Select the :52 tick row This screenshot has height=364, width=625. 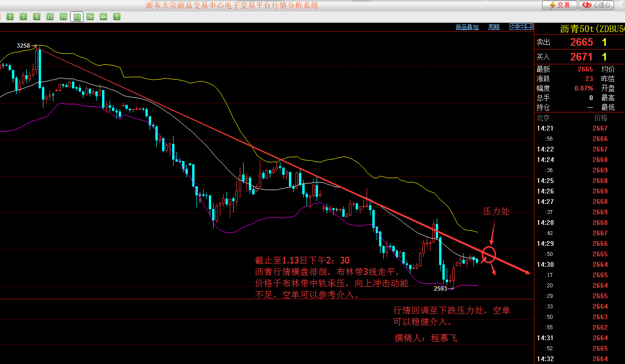[x=580, y=348]
